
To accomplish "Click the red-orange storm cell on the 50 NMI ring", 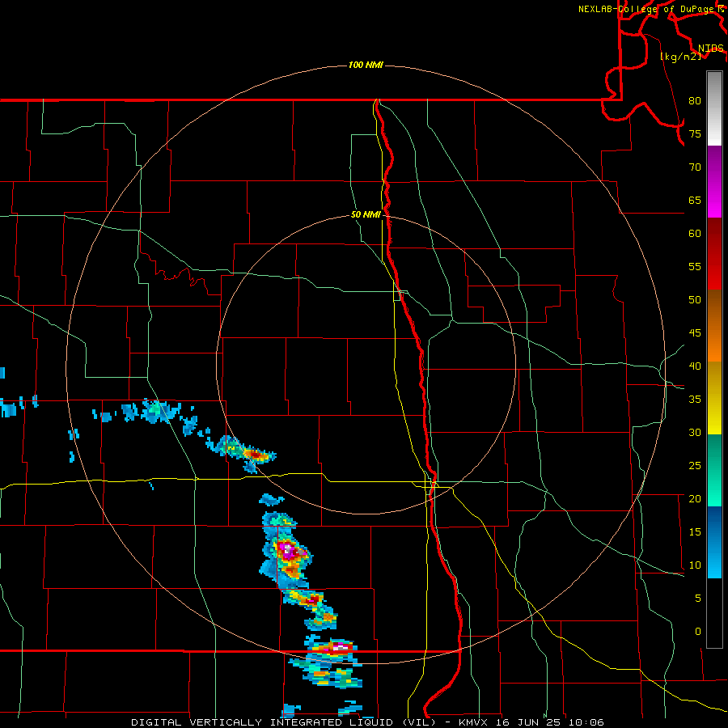I will pos(256,455).
